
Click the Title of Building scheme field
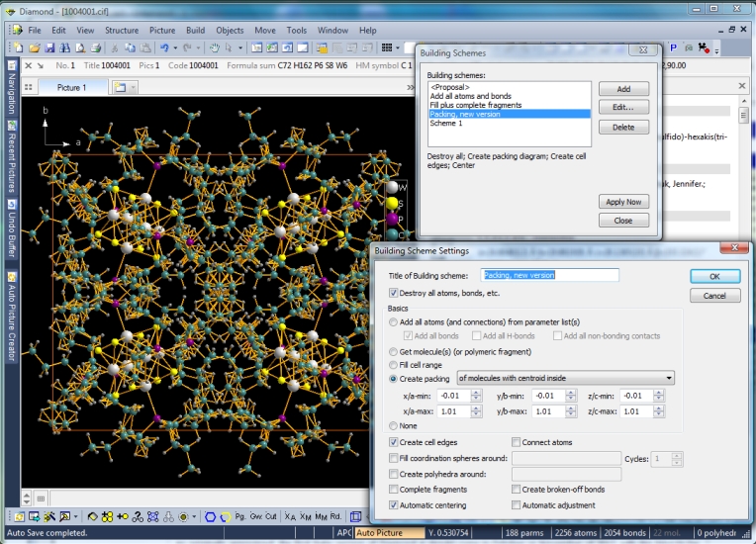pos(549,276)
